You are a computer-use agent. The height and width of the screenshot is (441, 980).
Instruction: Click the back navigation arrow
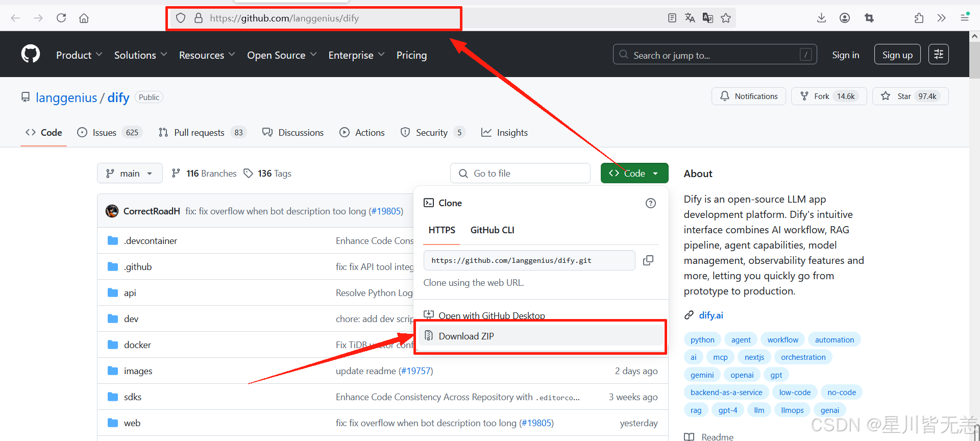point(15,18)
